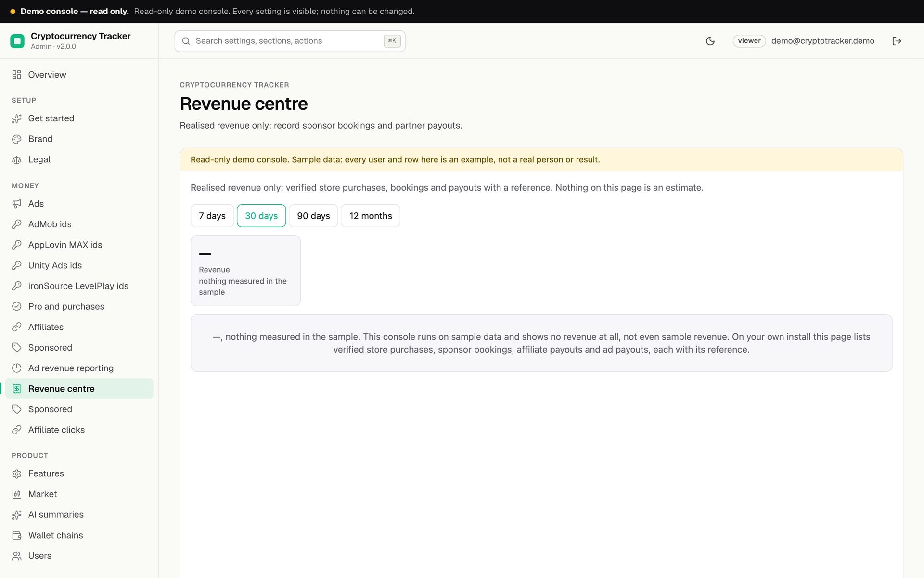The height and width of the screenshot is (578, 924).
Task: Click the Ads megaphone icon
Action: (x=17, y=204)
